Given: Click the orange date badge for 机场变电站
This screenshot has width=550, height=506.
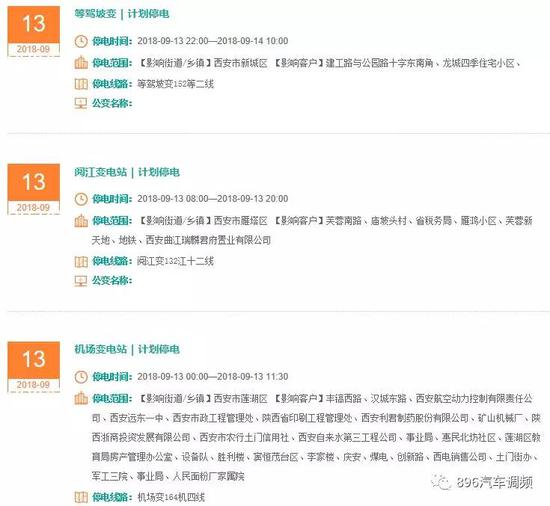Looking at the screenshot, I should [x=34, y=367].
